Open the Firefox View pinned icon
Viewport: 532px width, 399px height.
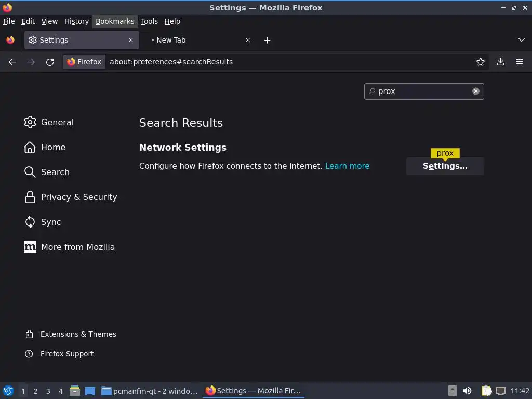(10, 40)
